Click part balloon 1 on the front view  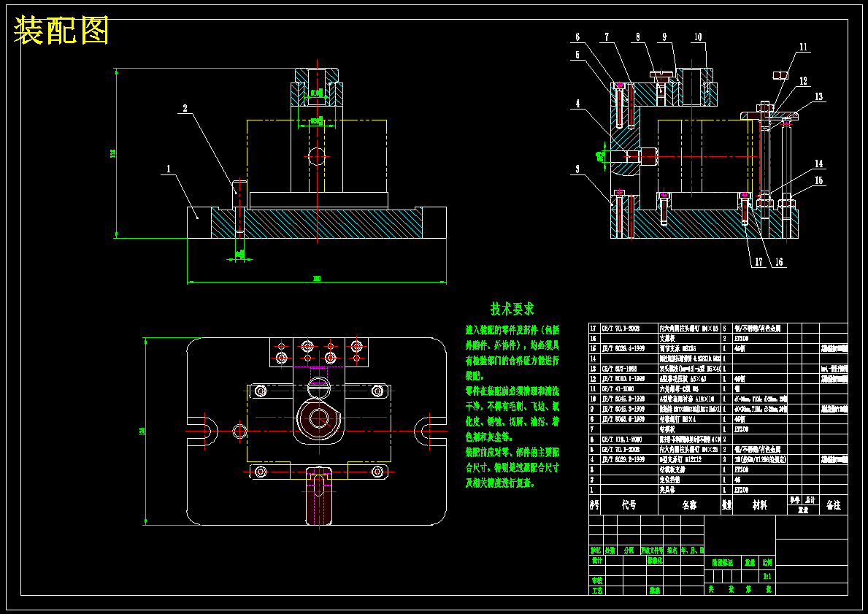tap(169, 169)
